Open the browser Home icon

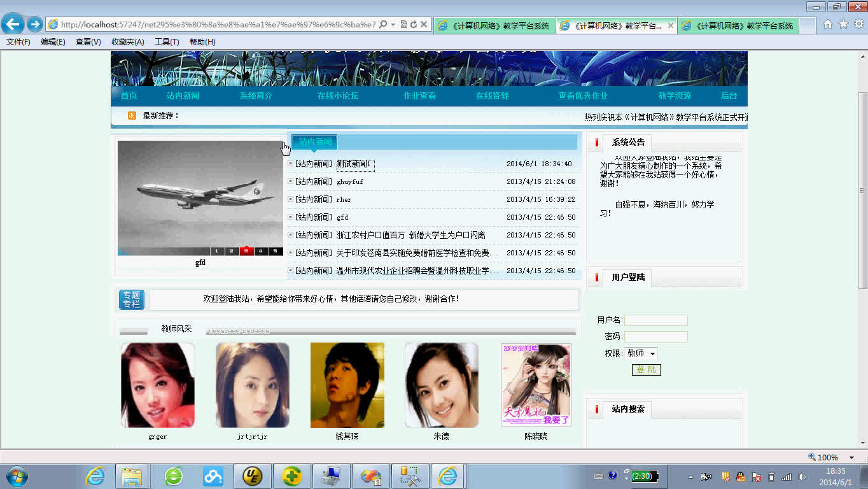pos(828,24)
